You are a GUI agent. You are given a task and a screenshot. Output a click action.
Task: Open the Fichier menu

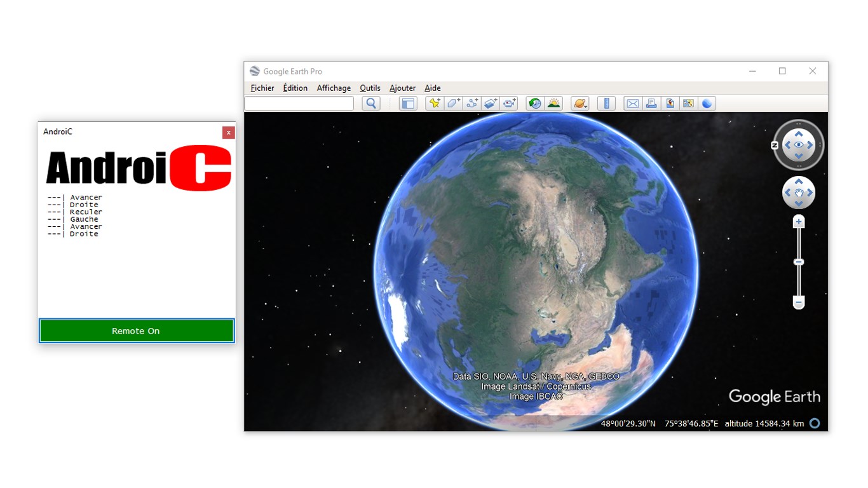pyautogui.click(x=262, y=88)
